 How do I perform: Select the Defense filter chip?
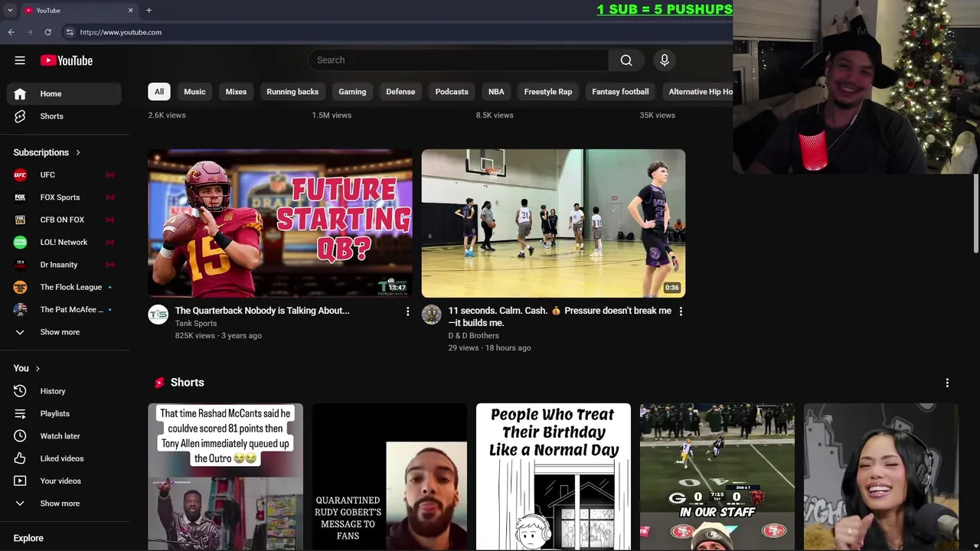tap(400, 92)
